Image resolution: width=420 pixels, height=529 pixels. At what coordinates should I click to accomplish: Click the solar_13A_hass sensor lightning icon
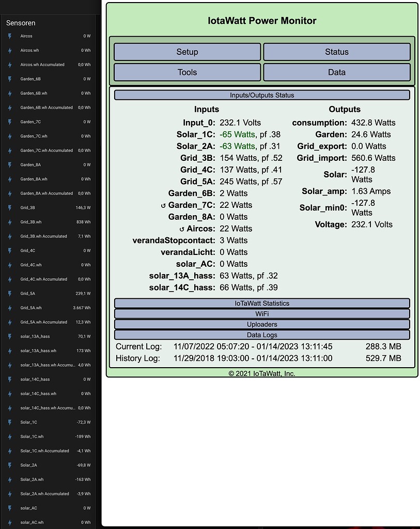[10, 337]
